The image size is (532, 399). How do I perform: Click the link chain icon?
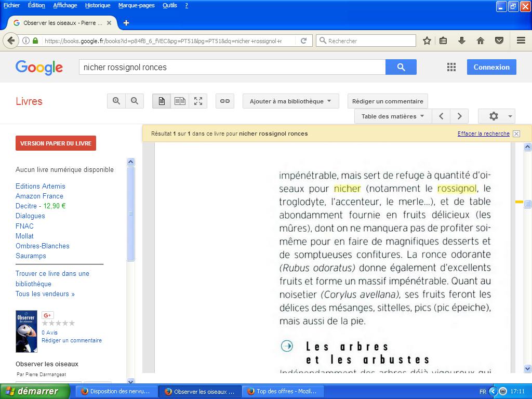225,101
